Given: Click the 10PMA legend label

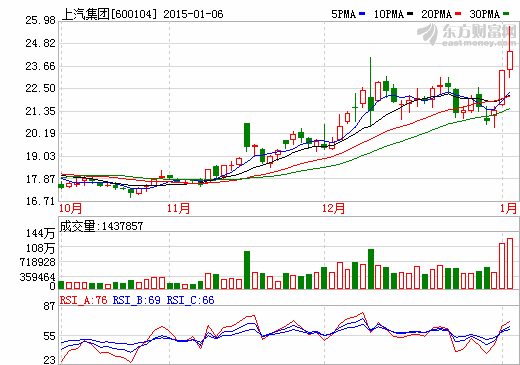Looking at the screenshot, I should point(389,14).
